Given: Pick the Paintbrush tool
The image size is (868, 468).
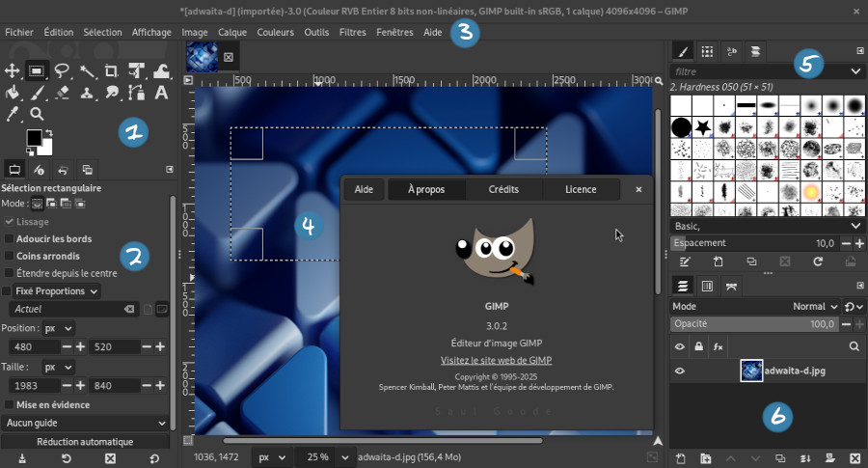Looking at the screenshot, I should coord(37,93).
